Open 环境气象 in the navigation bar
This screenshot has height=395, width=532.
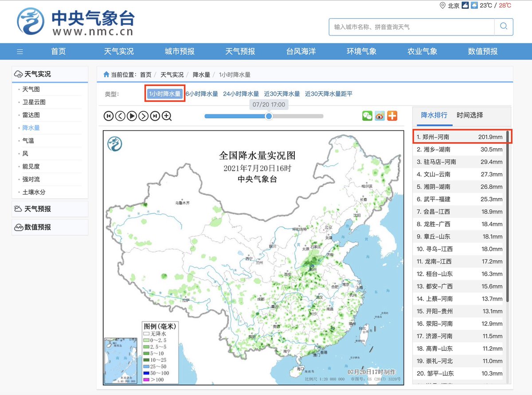pos(362,51)
